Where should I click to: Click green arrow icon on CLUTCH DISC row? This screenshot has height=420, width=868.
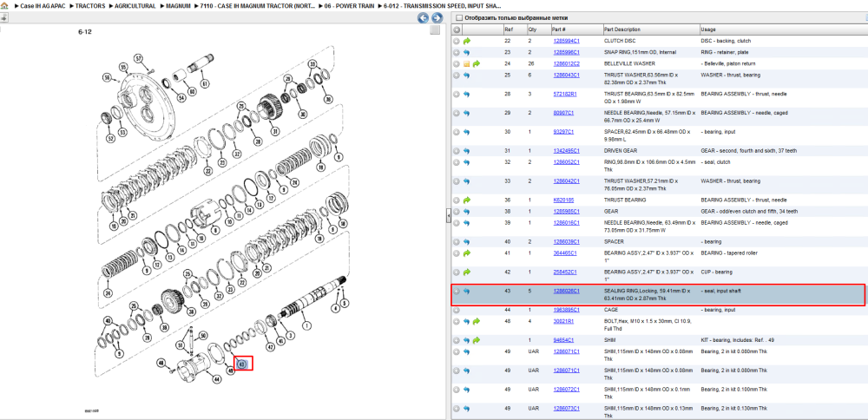467,41
